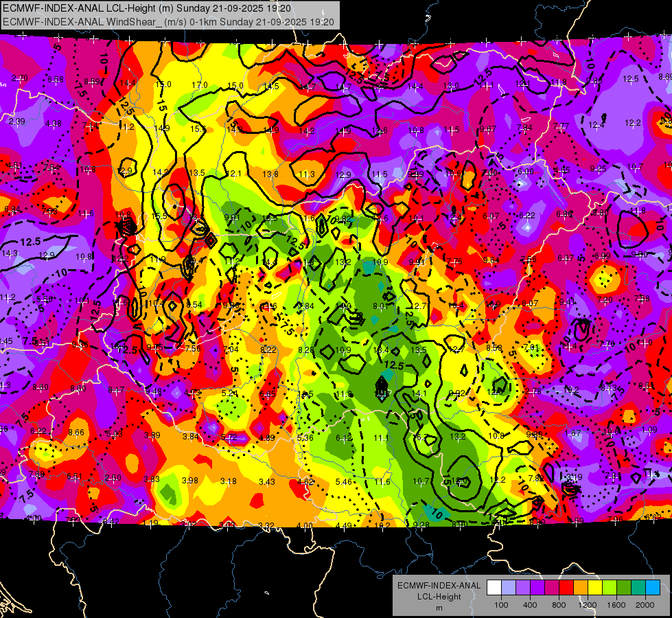Click the vivid violet legend swatch
Screen dimensions: 672x618
[537, 588]
